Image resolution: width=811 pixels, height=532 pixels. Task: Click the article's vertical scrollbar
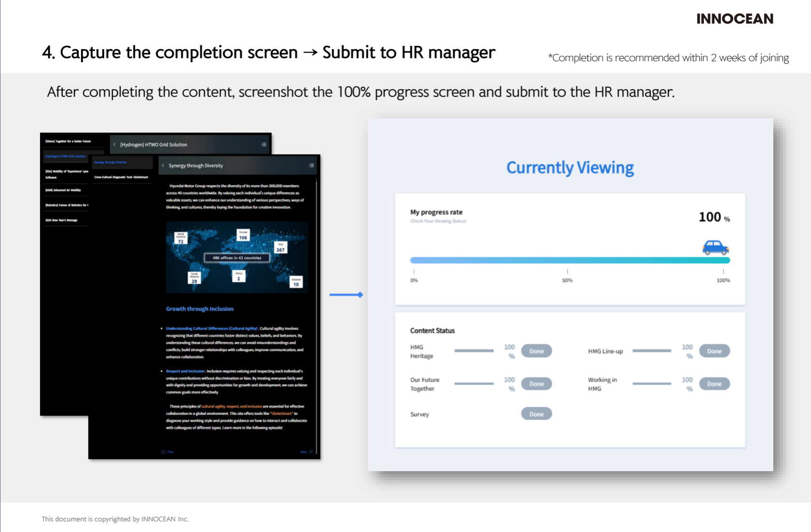317,316
